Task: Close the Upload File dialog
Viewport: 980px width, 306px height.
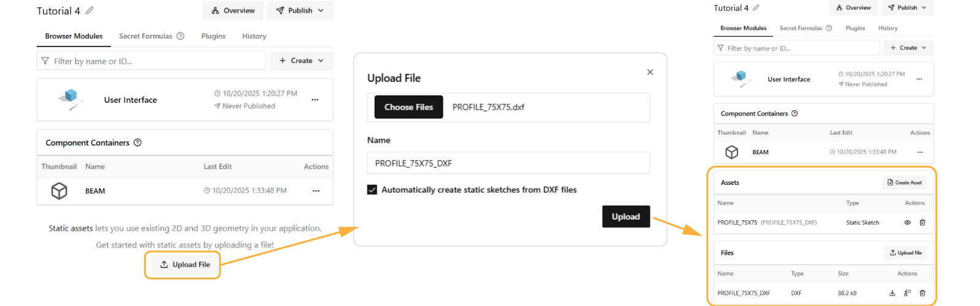Action: (650, 72)
